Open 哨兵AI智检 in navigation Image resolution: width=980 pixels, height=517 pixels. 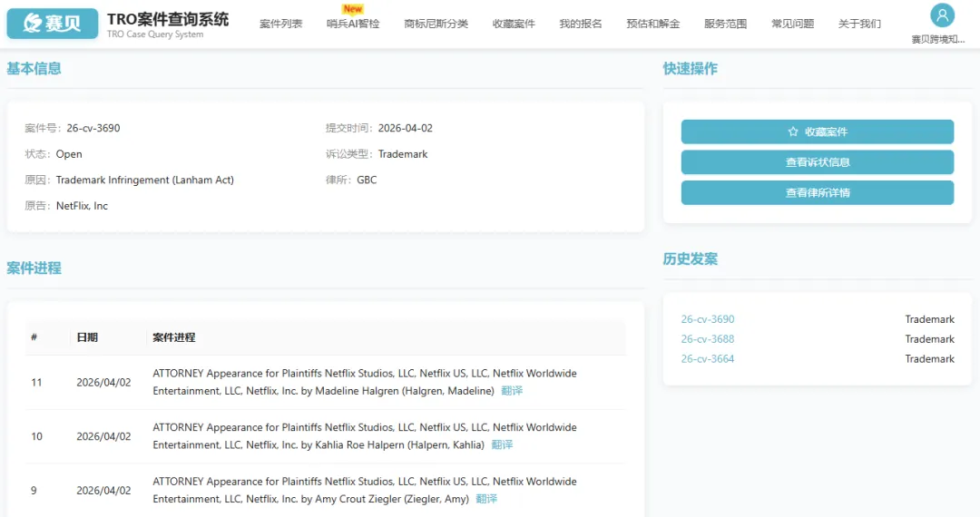[x=353, y=24]
